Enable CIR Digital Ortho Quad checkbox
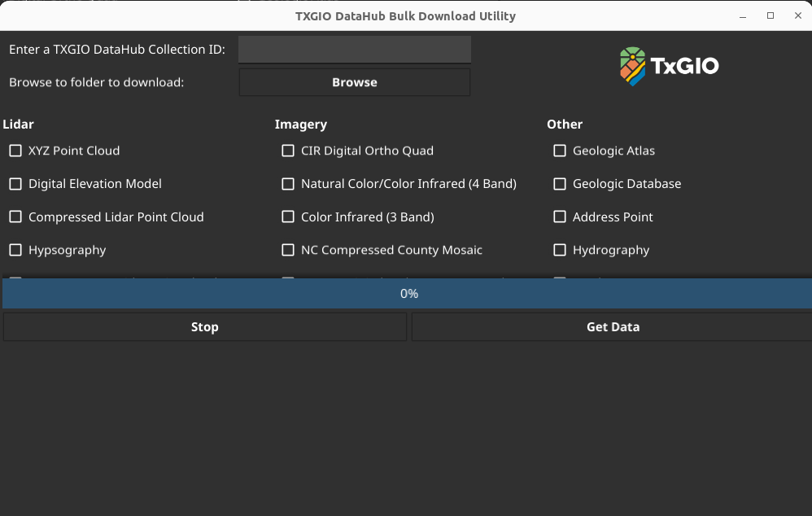 click(x=288, y=151)
